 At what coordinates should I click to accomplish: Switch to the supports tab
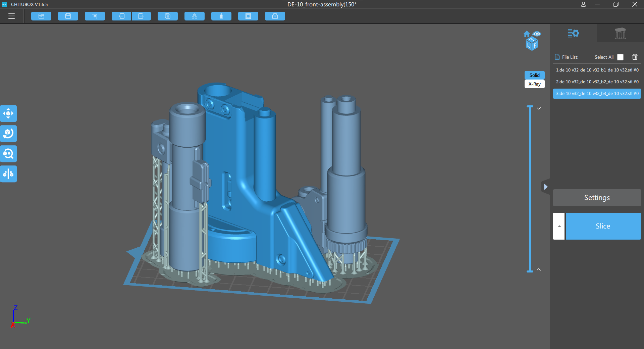(620, 33)
